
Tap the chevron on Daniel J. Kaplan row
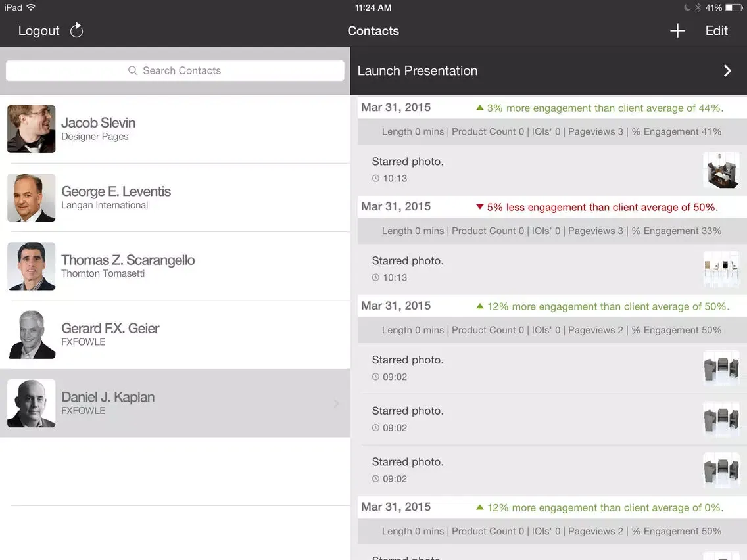point(336,404)
